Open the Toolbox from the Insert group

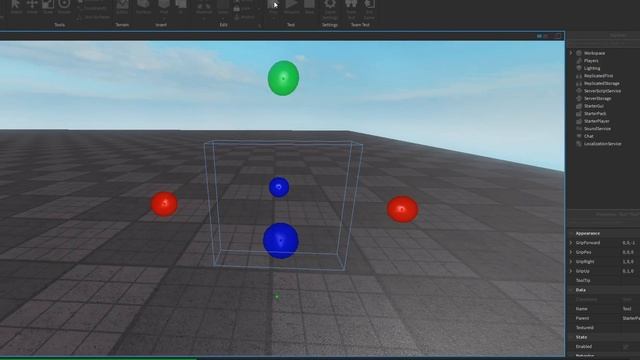click(x=143, y=7)
